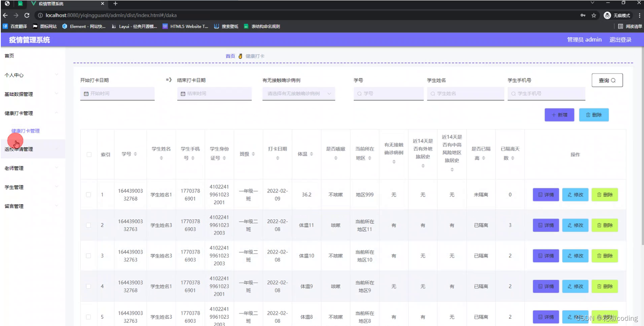
Task: Sort the table by 班级 column
Action: click(253, 154)
